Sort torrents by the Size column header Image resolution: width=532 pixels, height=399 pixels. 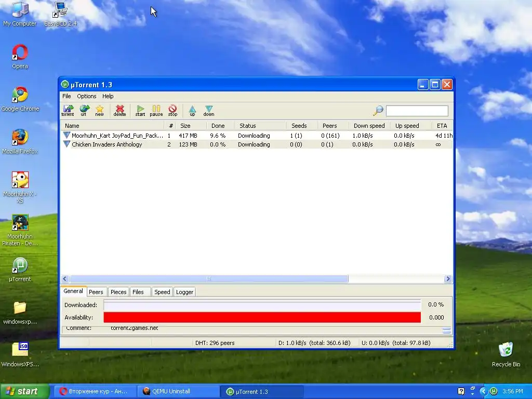click(x=191, y=126)
